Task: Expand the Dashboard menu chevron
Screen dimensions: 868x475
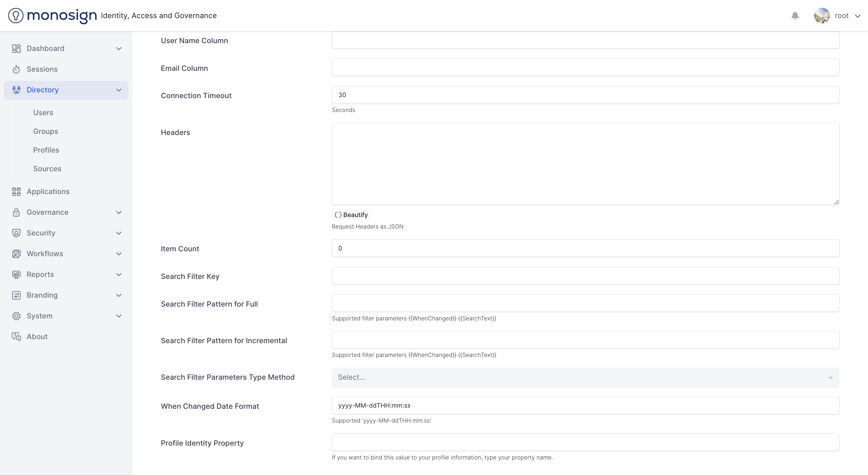Action: [119, 49]
